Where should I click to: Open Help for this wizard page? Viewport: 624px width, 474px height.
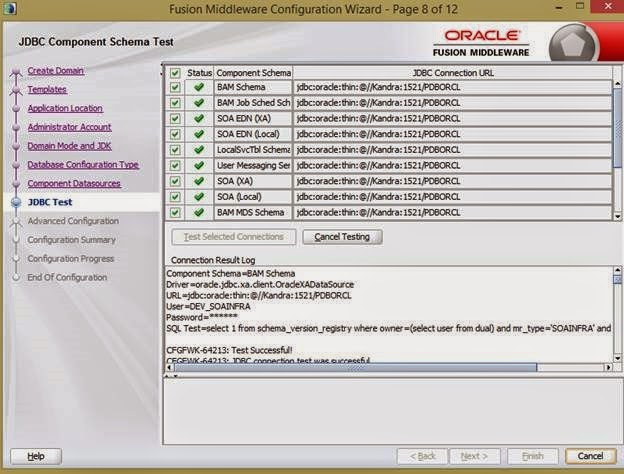[x=36, y=456]
